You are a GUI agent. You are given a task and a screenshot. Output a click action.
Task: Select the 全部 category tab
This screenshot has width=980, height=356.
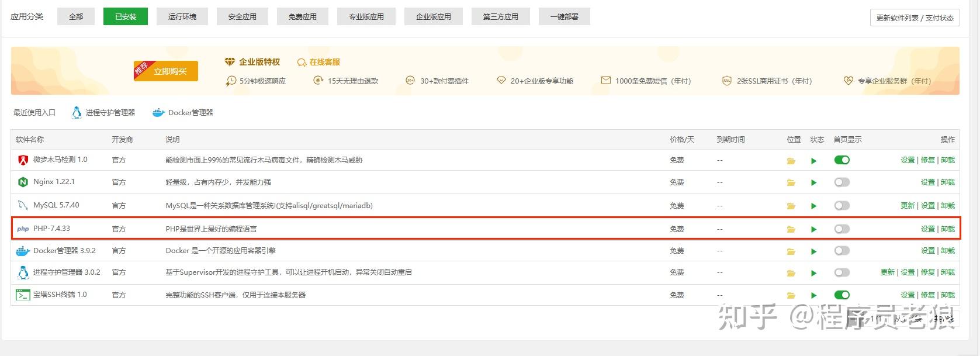(76, 16)
